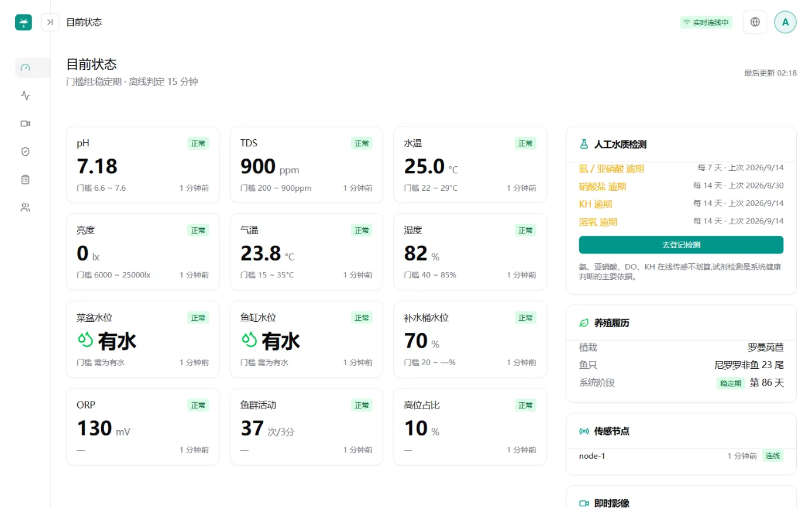812x508 pixels.
Task: Click the 最后更新 02:18 timestamp
Action: (770, 73)
